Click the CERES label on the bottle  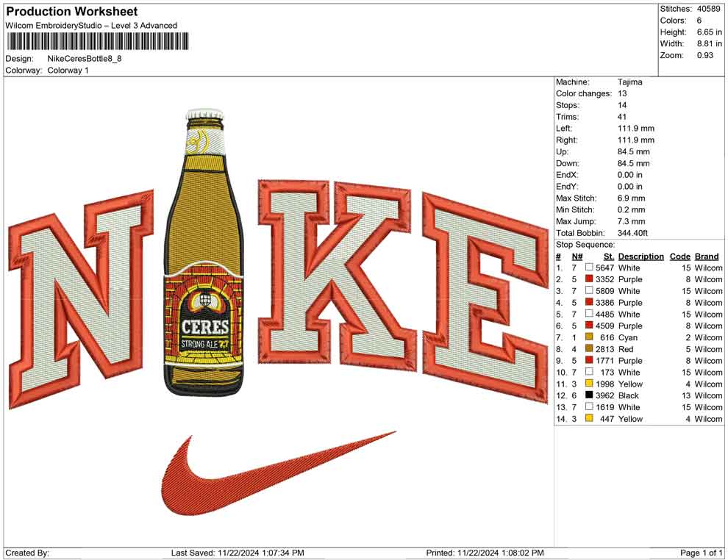(204, 326)
